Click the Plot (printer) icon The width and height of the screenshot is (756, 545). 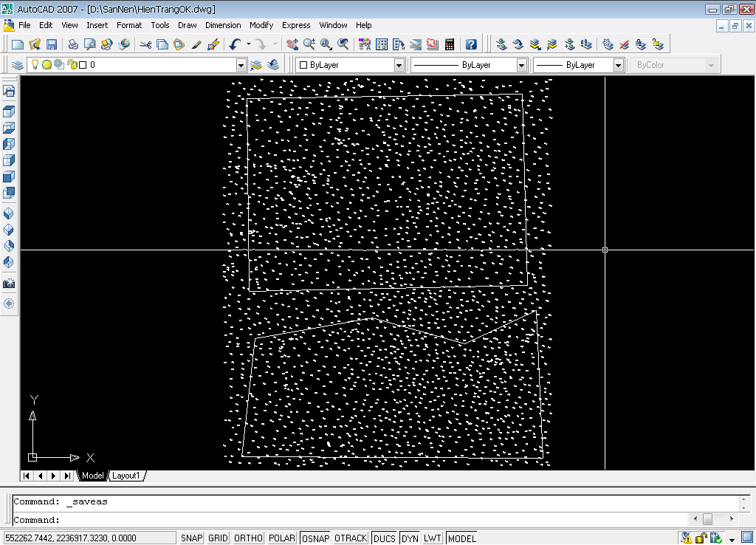click(73, 44)
